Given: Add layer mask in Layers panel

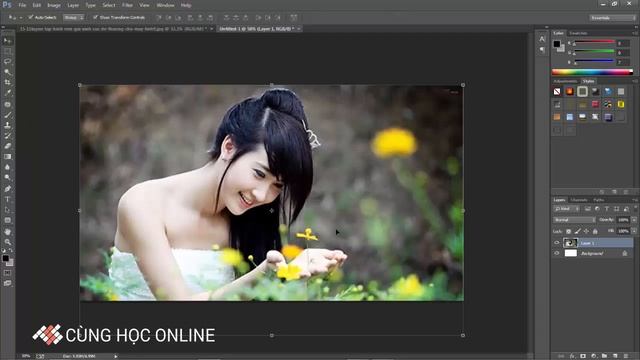Looking at the screenshot, I should pyautogui.click(x=583, y=356).
